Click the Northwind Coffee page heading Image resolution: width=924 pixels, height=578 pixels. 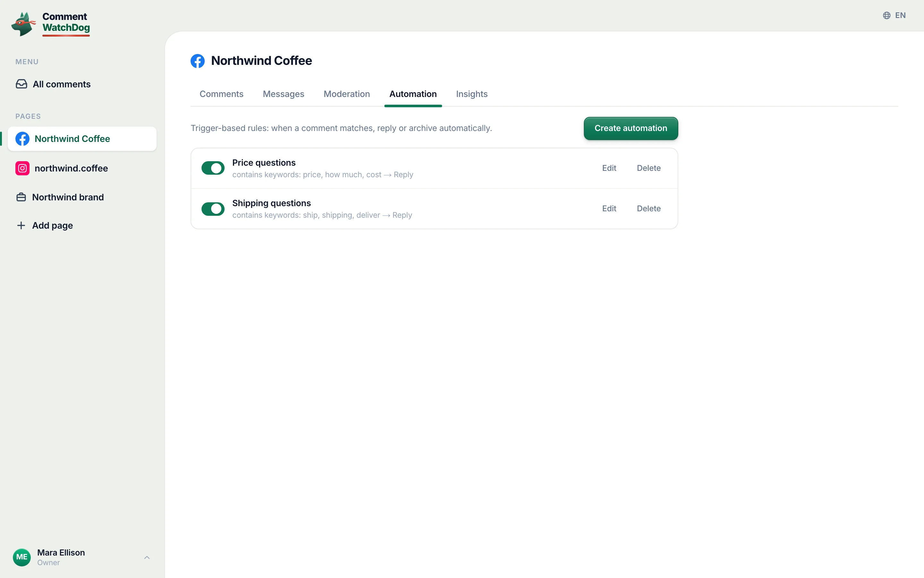[x=261, y=61]
